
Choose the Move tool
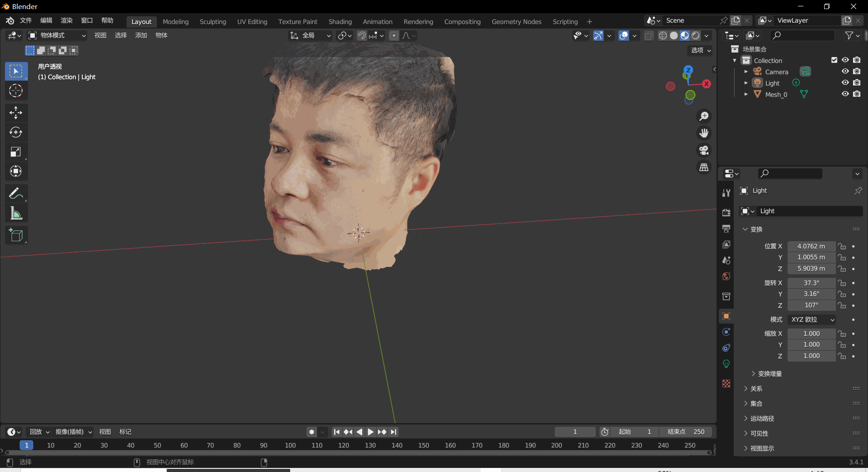click(16, 113)
